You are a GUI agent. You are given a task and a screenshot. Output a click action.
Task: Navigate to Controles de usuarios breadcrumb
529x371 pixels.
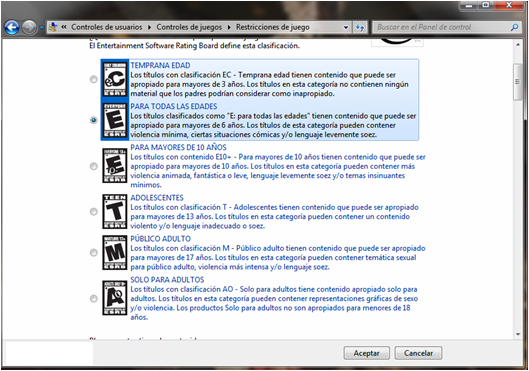(x=107, y=27)
